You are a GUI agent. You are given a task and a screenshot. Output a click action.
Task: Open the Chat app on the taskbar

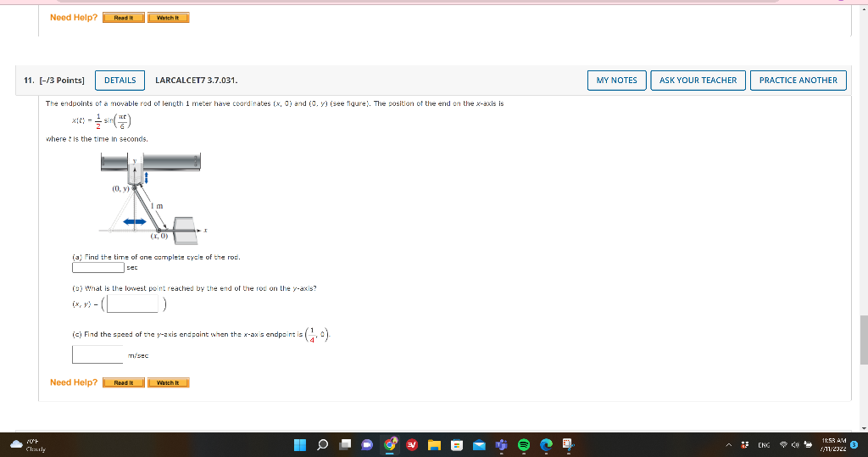click(x=367, y=445)
